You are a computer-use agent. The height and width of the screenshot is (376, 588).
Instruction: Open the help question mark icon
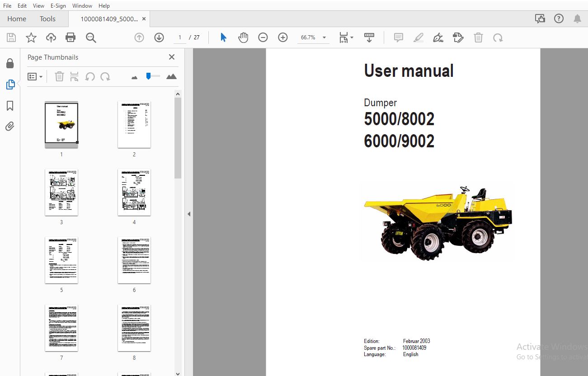pyautogui.click(x=559, y=19)
